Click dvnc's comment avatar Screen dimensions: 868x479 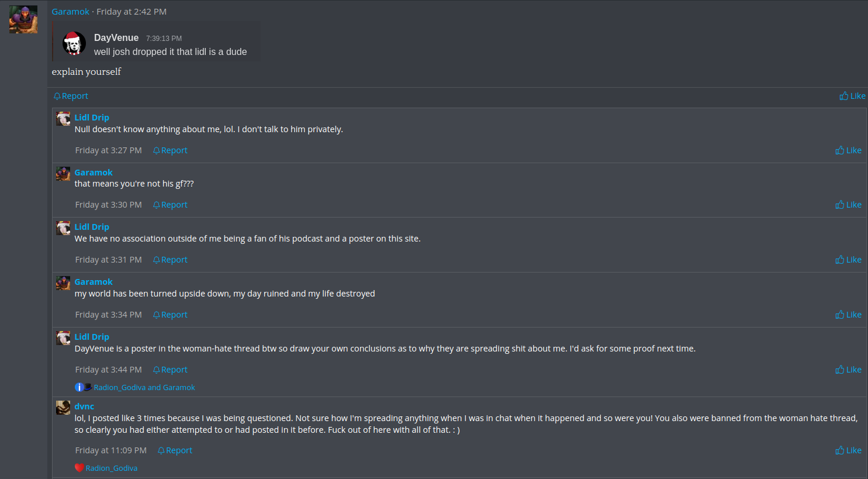point(63,408)
